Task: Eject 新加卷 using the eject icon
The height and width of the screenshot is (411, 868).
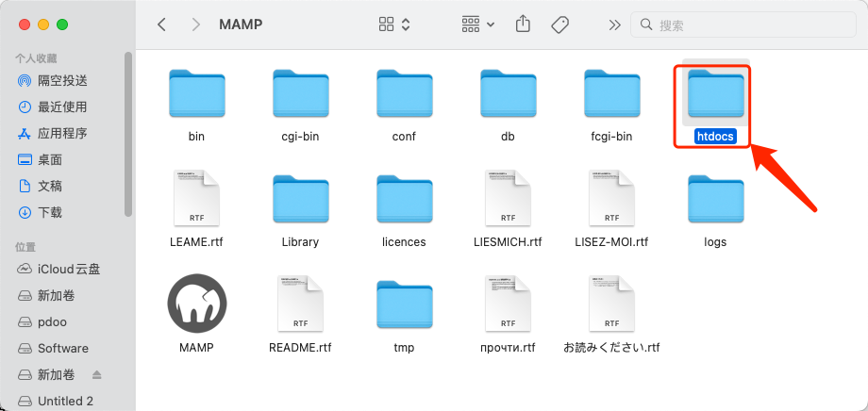Action: [97, 375]
